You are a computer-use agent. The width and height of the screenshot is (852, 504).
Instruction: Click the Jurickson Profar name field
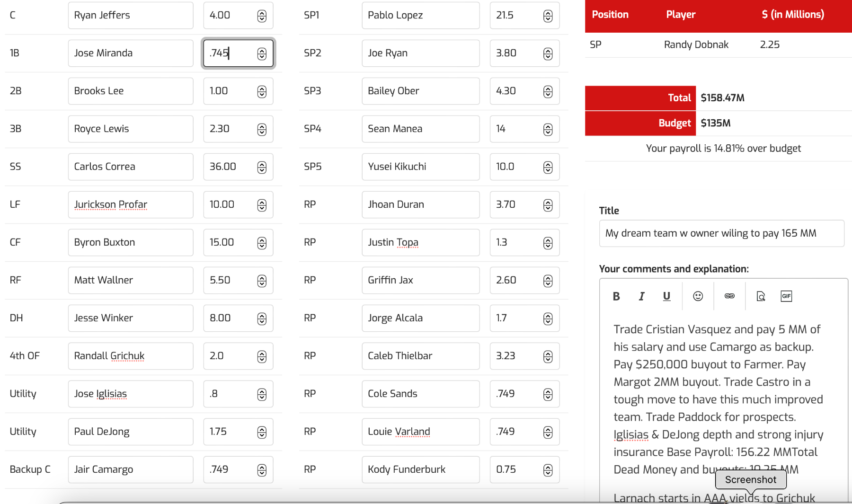pyautogui.click(x=130, y=204)
